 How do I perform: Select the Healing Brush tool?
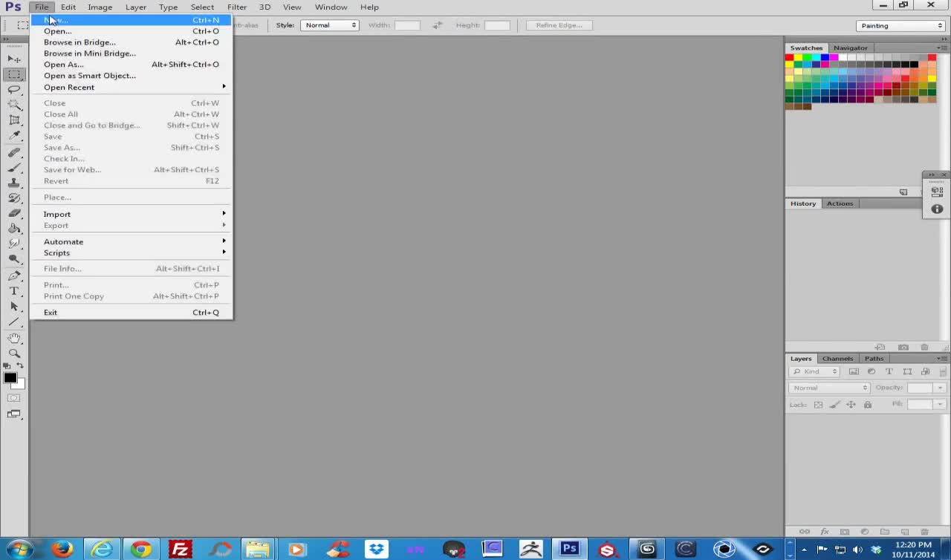14,153
